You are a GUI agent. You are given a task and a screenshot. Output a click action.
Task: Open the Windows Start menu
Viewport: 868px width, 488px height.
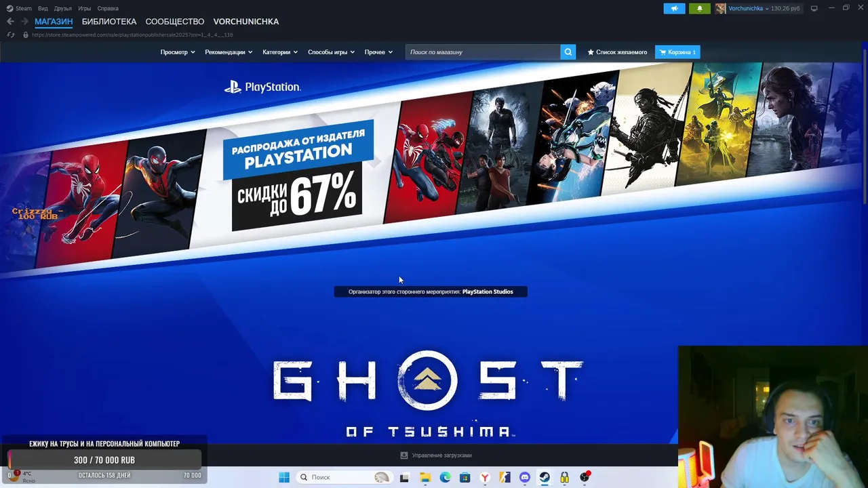pos(284,477)
